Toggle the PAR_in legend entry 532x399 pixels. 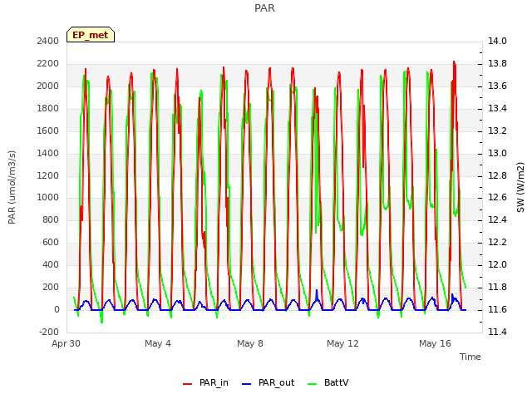pos(205,382)
